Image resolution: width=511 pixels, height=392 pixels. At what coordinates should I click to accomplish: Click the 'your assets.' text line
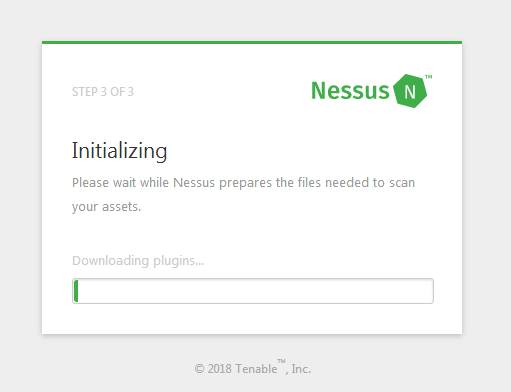(107, 207)
